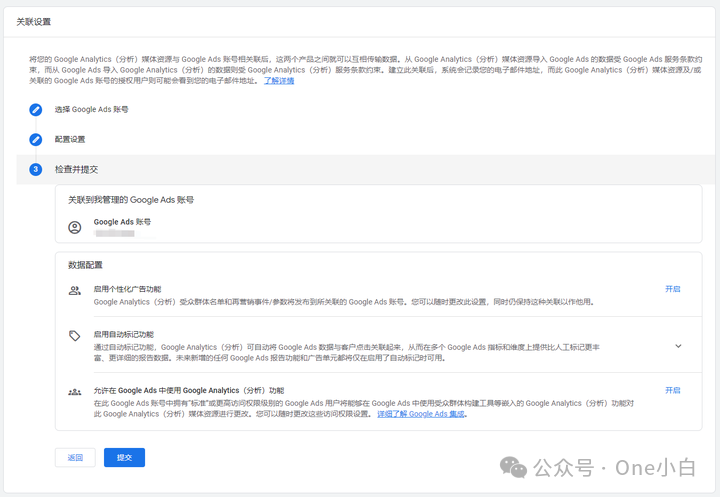Click the 关联设置 page title
The height and width of the screenshot is (497, 720).
pos(34,22)
